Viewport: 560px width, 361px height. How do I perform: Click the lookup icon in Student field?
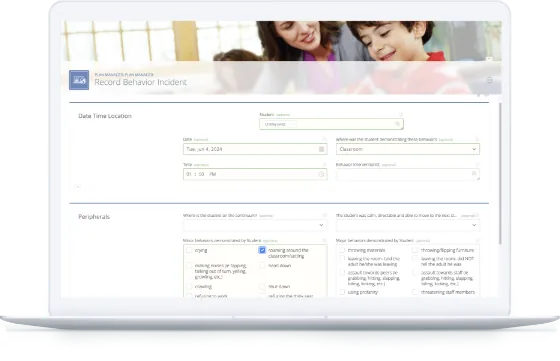[397, 124]
